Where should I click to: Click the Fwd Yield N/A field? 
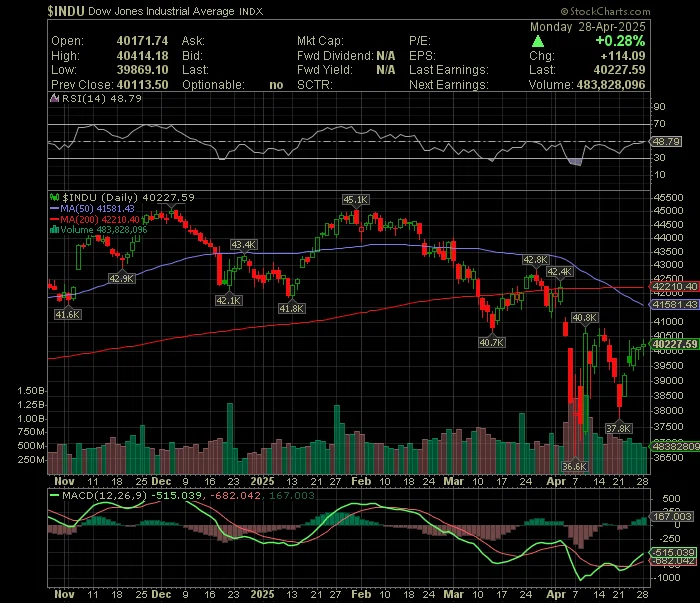(346, 70)
